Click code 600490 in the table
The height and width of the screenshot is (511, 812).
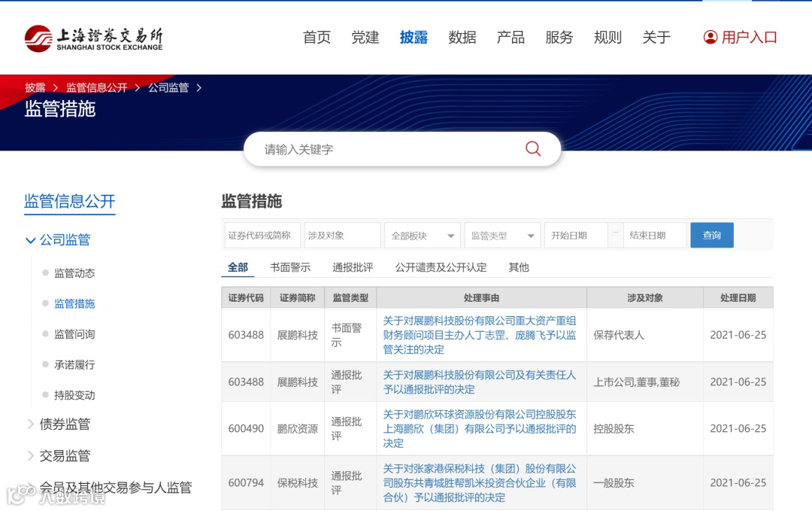[x=246, y=429]
